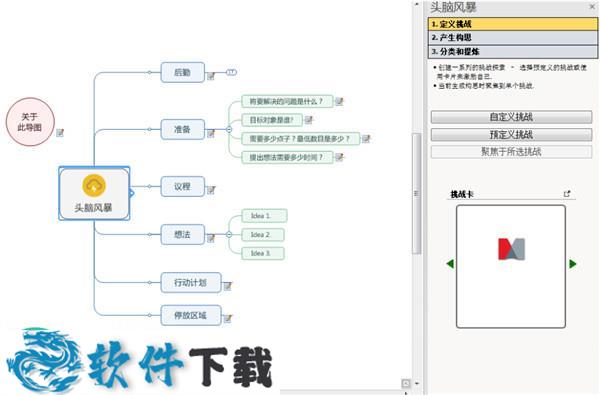This screenshot has width=600, height=395.
Task: Open step 1. 定义挑战 section
Action: 512,24
